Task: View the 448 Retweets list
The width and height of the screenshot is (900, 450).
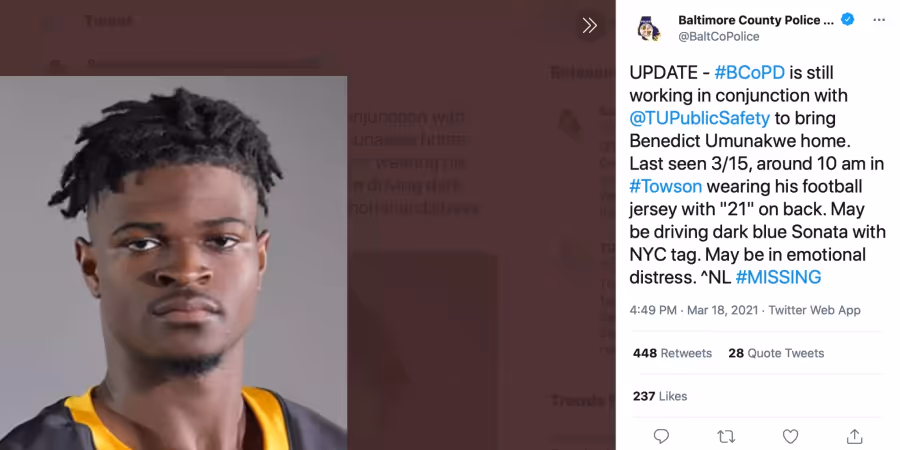Action: point(672,353)
